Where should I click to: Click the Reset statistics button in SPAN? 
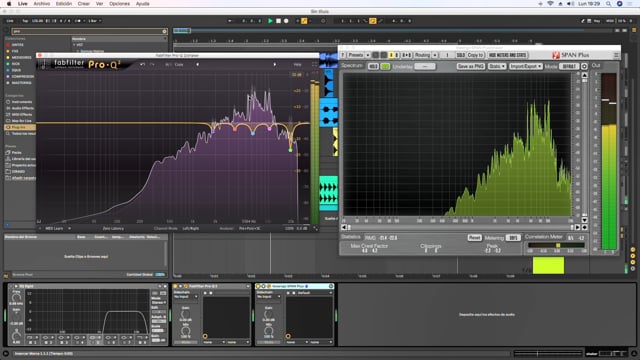coord(474,238)
